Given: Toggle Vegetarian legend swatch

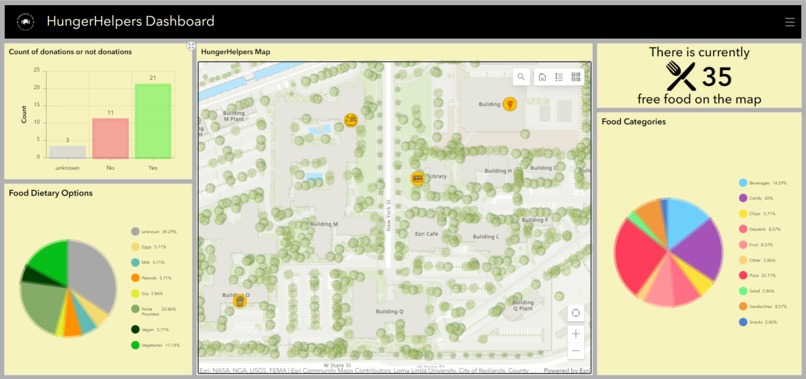Looking at the screenshot, I should (135, 345).
